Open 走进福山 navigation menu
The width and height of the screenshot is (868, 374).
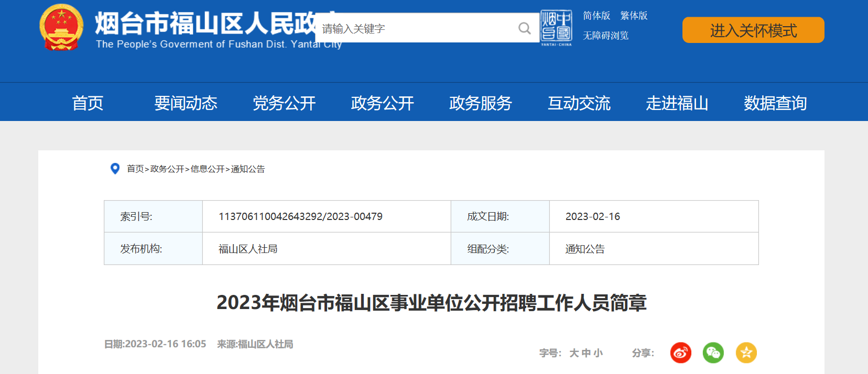pyautogui.click(x=677, y=103)
